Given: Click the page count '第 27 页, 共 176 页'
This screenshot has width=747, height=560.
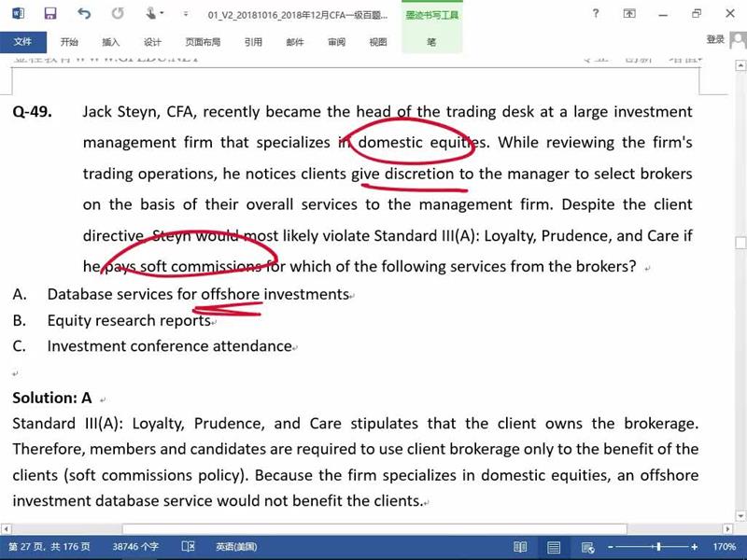Looking at the screenshot, I should click(x=49, y=547).
